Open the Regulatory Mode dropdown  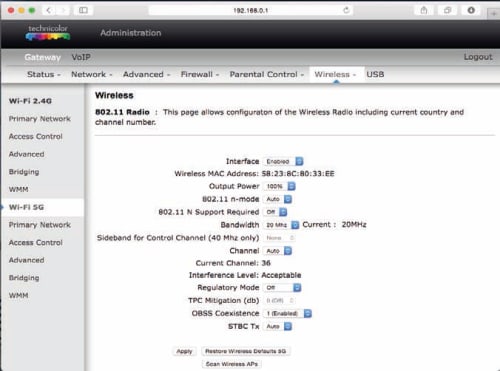point(282,287)
